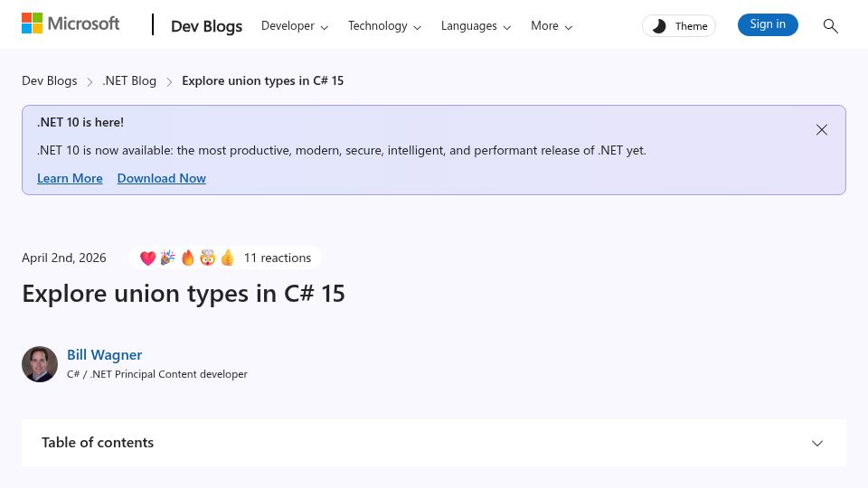The height and width of the screenshot is (488, 868).
Task: Open Dev Blogs breadcrumb link
Action: tap(49, 80)
